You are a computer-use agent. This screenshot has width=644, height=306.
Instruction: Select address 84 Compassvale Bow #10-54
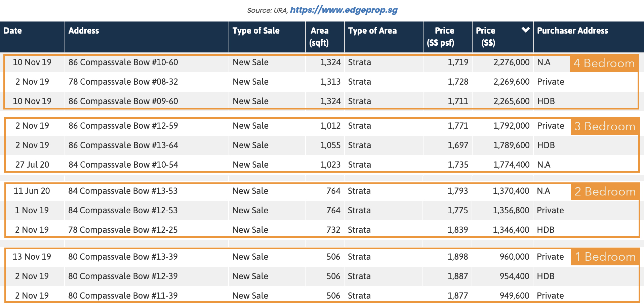click(123, 165)
